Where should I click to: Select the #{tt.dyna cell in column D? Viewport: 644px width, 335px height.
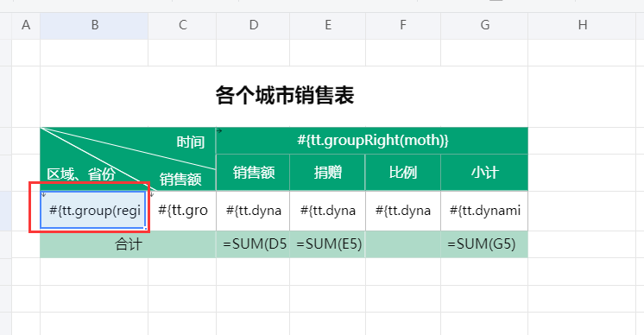click(x=253, y=211)
